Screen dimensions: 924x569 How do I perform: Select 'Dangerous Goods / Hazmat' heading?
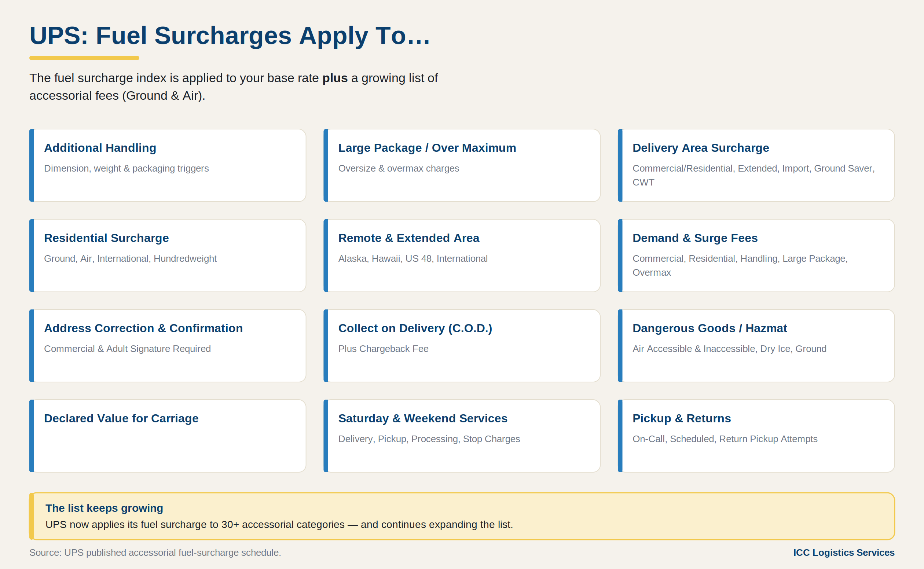pos(710,328)
